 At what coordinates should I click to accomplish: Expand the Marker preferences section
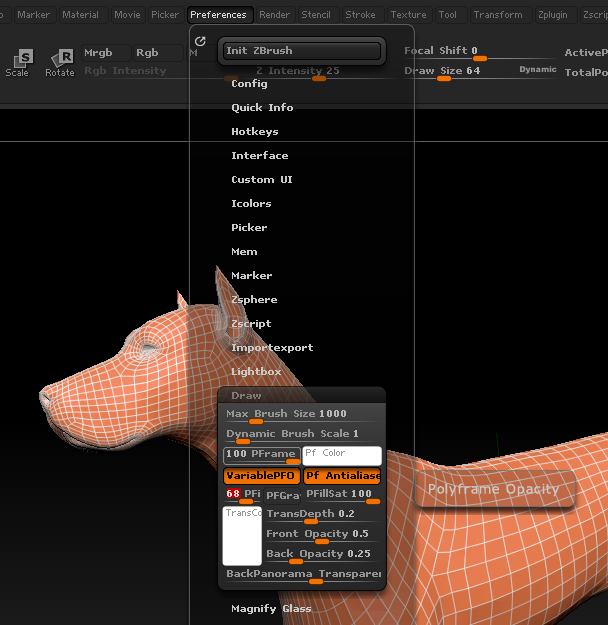point(252,275)
